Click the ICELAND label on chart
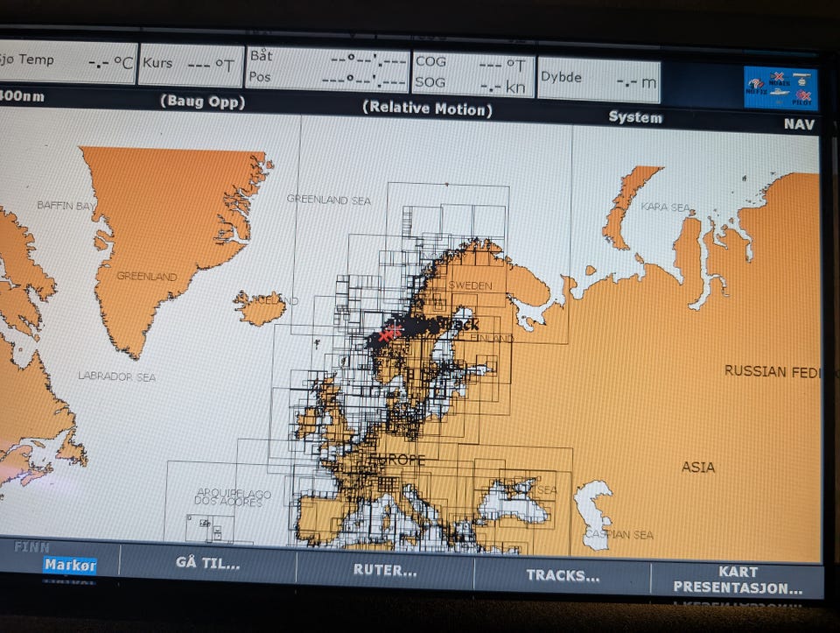The image size is (840, 633). point(275,300)
